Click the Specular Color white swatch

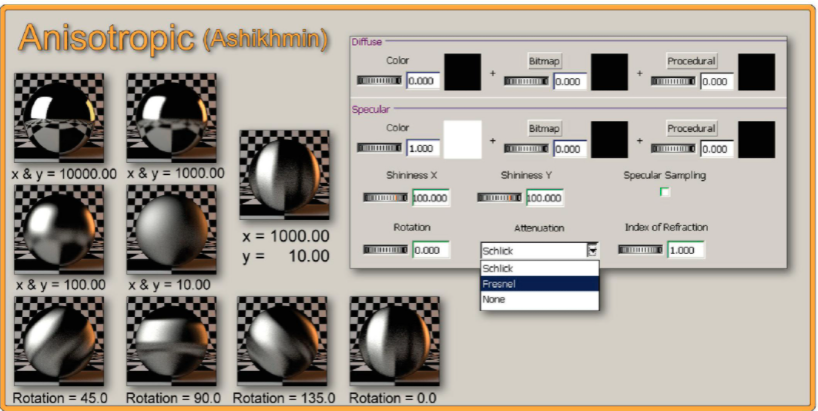tap(462, 139)
